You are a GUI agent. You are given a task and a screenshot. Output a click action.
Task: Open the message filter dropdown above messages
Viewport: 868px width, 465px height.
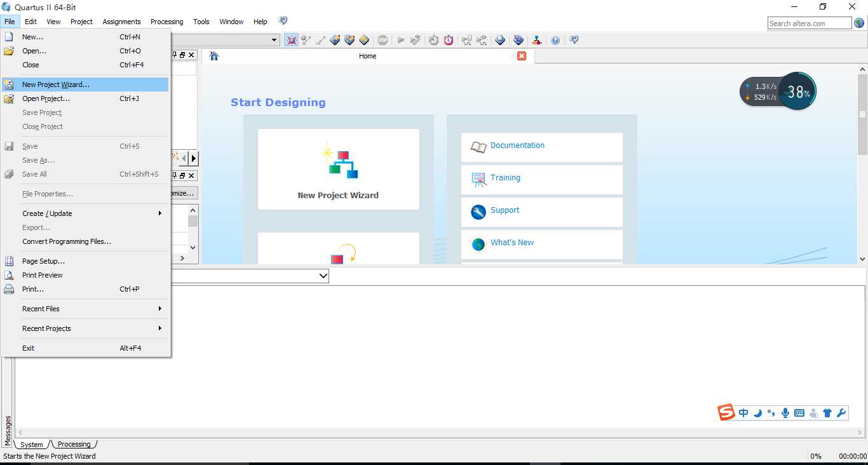click(x=323, y=276)
